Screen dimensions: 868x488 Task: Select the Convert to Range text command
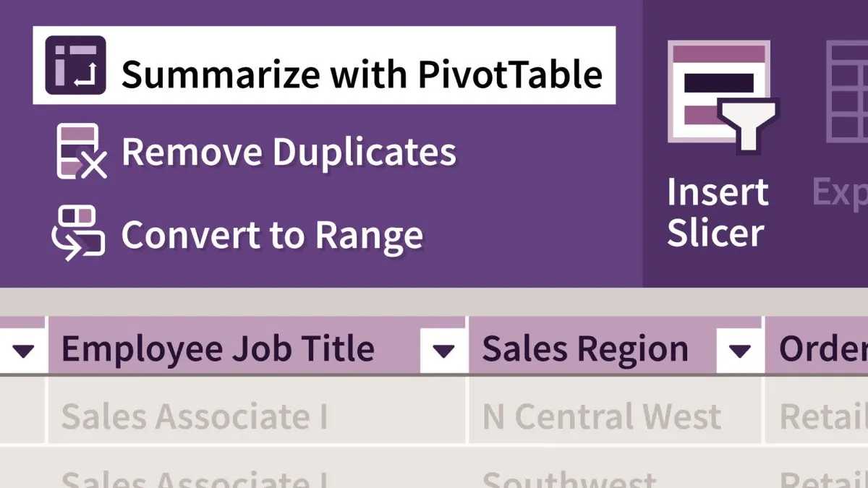[272, 235]
